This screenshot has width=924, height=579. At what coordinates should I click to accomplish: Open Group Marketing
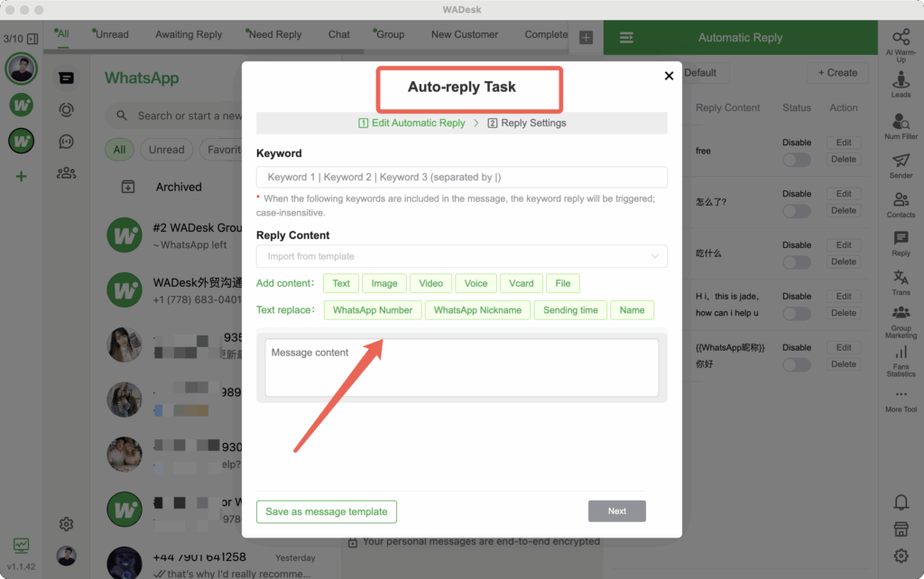point(900,321)
